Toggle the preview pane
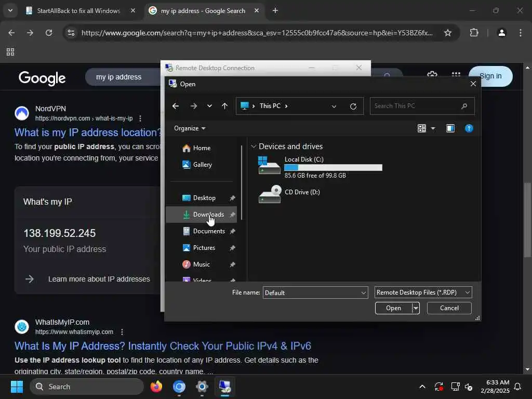The image size is (532, 399). 450,128
